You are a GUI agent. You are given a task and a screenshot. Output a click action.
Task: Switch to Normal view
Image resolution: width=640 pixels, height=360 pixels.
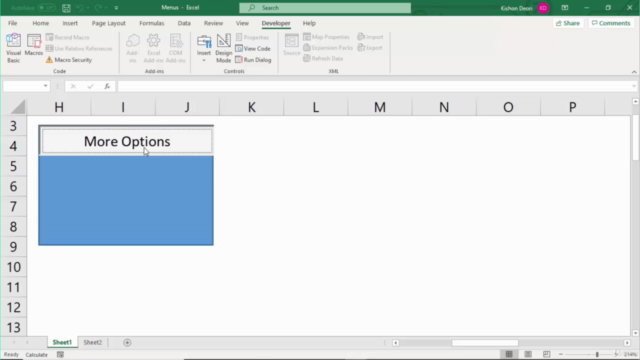point(509,354)
